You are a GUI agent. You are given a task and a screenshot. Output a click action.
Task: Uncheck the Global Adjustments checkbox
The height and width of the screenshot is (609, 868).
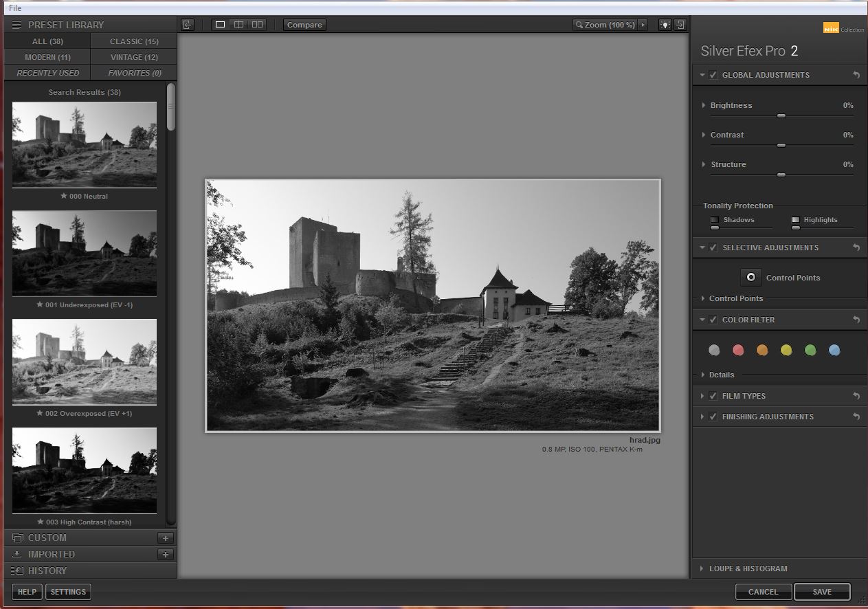click(713, 75)
